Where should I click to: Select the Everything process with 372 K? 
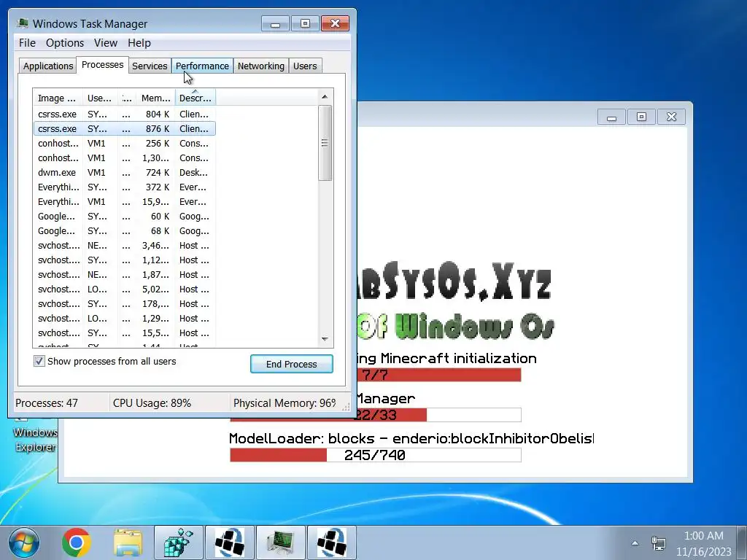point(124,187)
